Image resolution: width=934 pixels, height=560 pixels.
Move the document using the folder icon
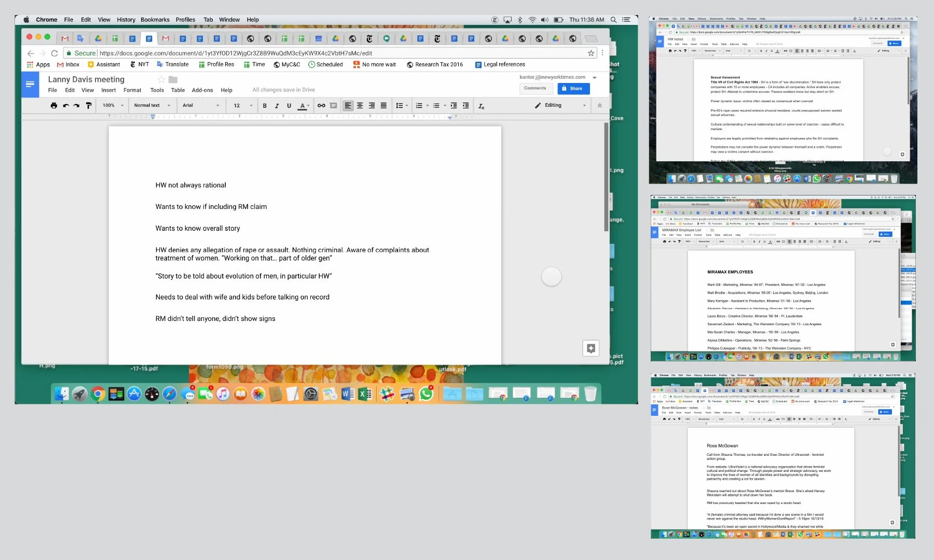click(x=173, y=79)
